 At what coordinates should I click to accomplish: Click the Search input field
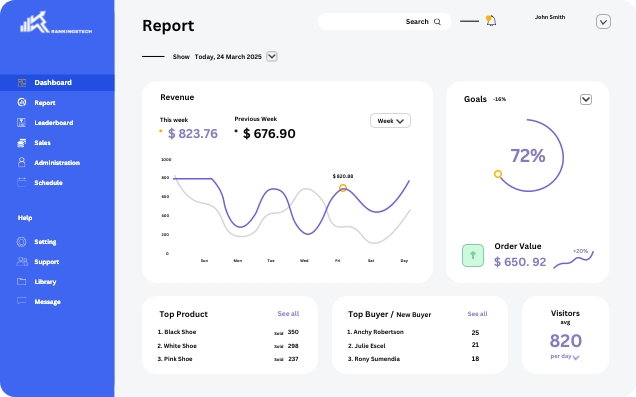pos(385,21)
